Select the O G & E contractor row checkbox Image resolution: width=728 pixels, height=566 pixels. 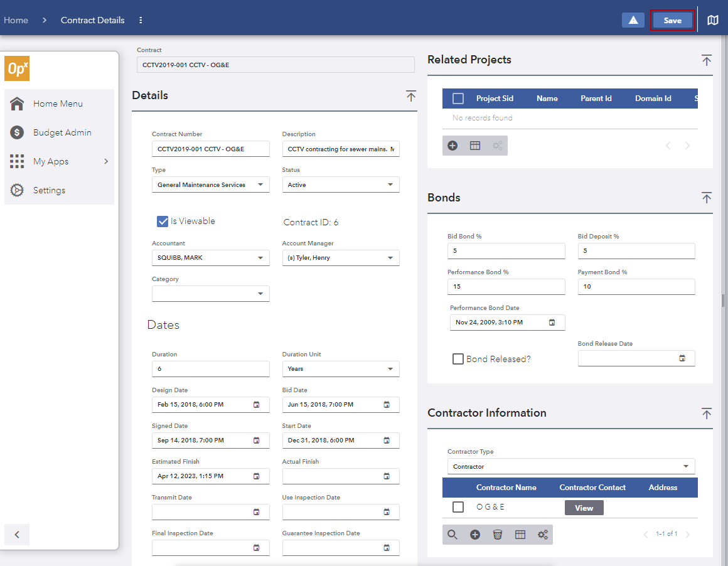tap(458, 506)
